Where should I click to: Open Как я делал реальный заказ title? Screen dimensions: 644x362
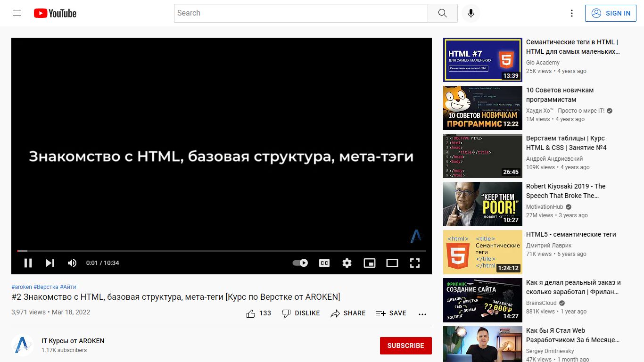click(573, 287)
